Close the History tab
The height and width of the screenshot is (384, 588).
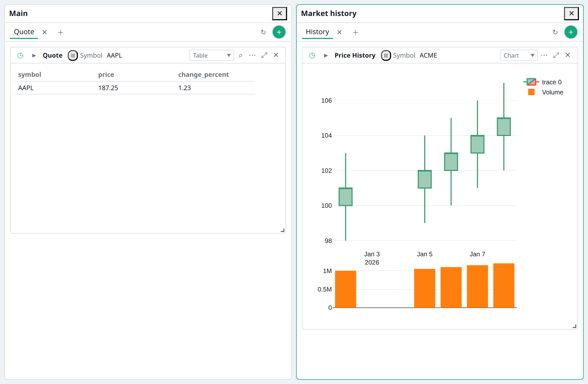[x=339, y=32]
